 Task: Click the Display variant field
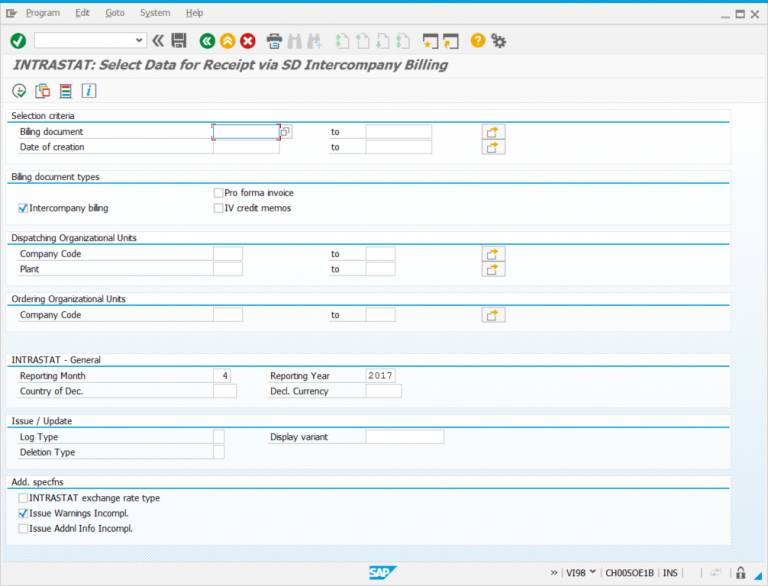pos(405,437)
